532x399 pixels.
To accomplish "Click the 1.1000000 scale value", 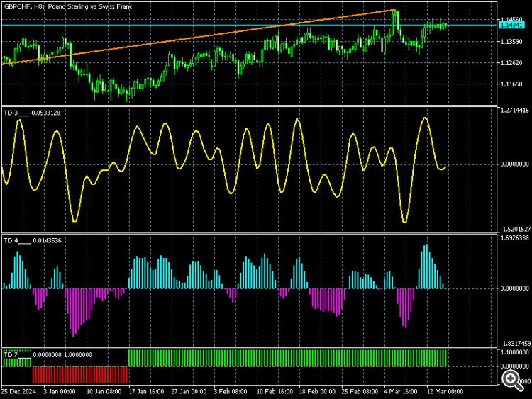I will [x=514, y=352].
